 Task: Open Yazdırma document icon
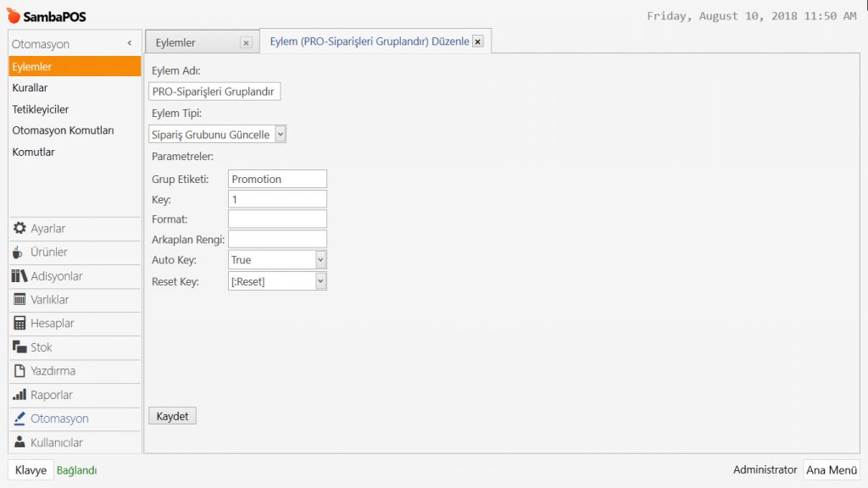pos(19,371)
